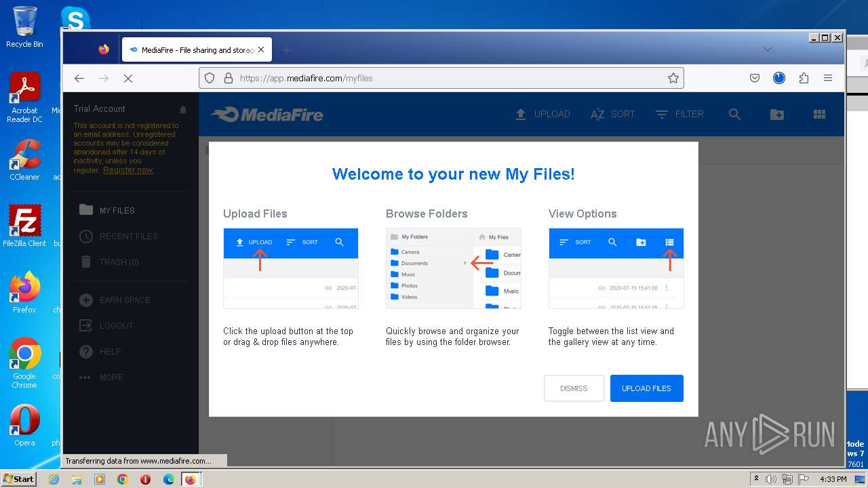Click the Skype desktop icon
The image size is (868, 488).
[x=75, y=19]
